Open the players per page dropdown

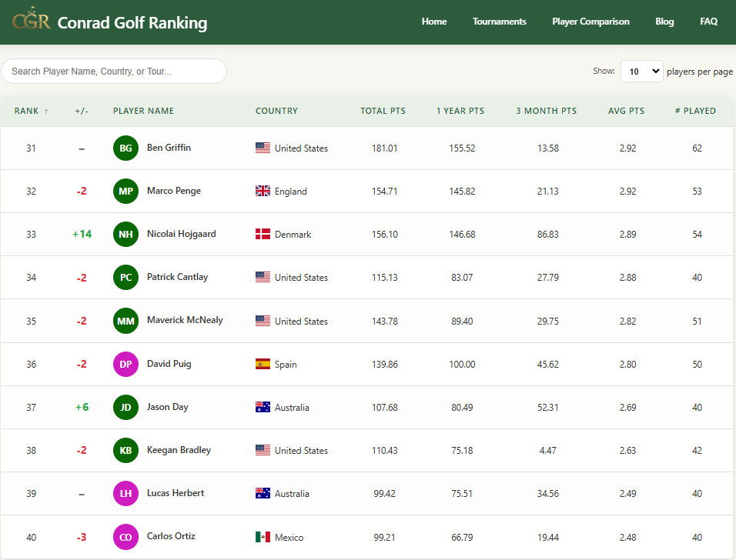coord(641,71)
